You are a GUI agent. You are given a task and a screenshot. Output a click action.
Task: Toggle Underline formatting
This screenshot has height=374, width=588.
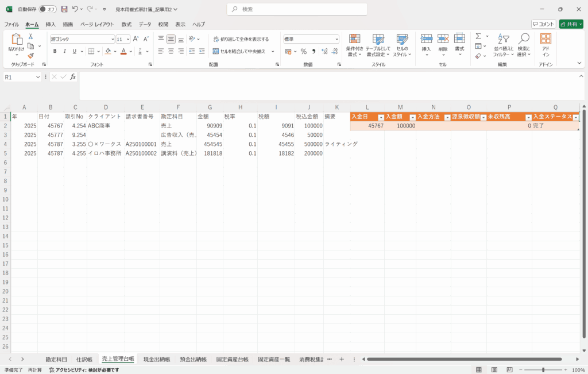pyautogui.click(x=74, y=51)
